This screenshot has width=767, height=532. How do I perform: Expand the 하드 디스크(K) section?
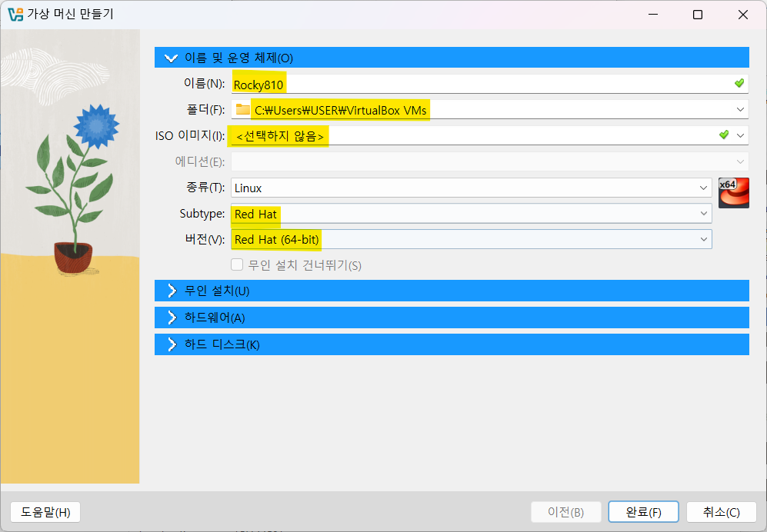coord(452,344)
